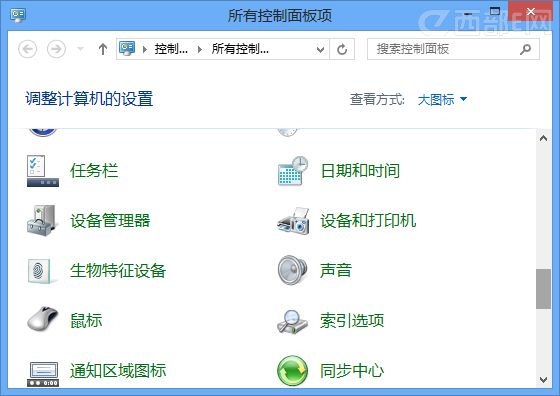Open the 大图标 view mode dropdown
This screenshot has width=560, height=396.
pos(442,99)
